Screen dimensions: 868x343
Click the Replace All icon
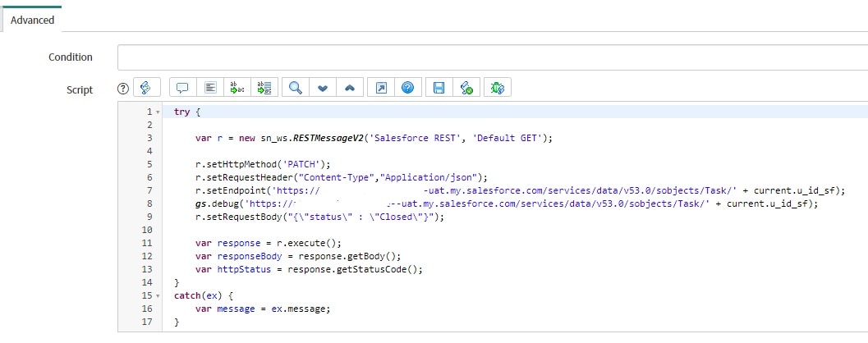click(x=264, y=89)
